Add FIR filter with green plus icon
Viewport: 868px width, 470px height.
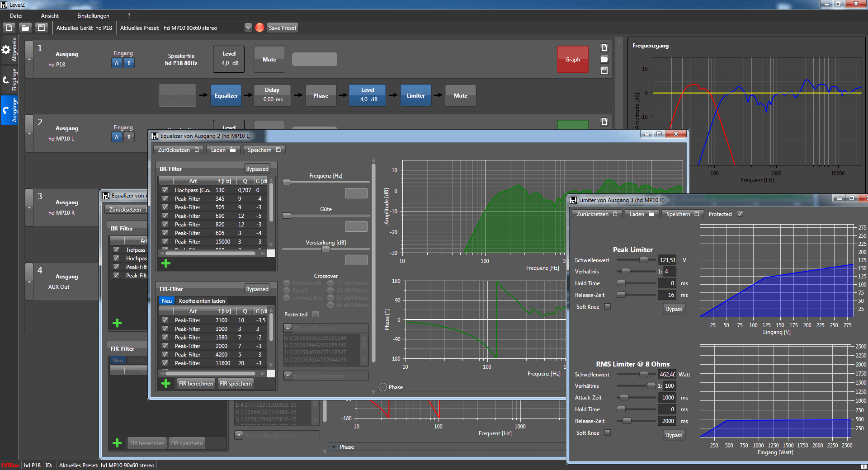pos(166,383)
